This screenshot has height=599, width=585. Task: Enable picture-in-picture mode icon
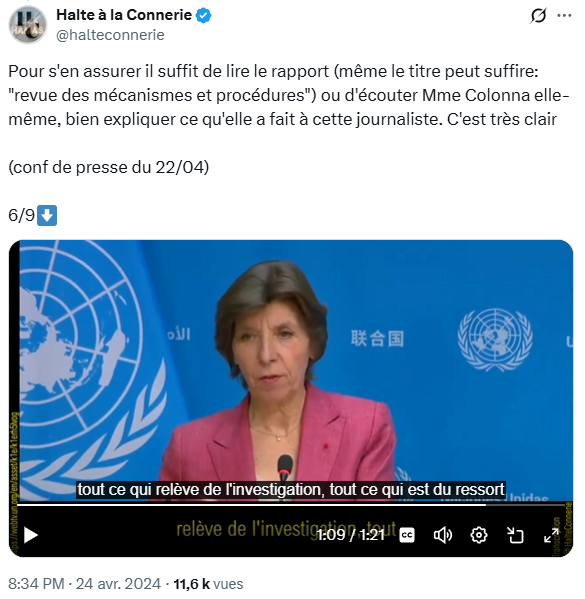coord(515,535)
